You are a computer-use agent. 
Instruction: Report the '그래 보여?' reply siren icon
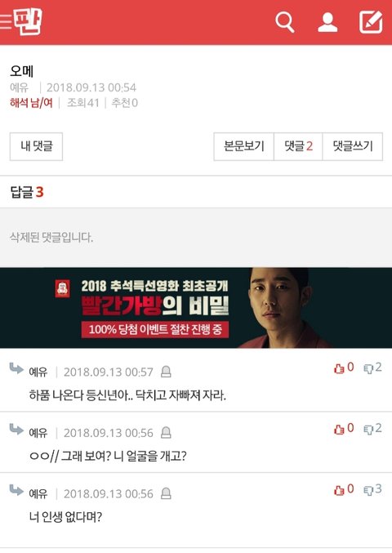pos(166,432)
